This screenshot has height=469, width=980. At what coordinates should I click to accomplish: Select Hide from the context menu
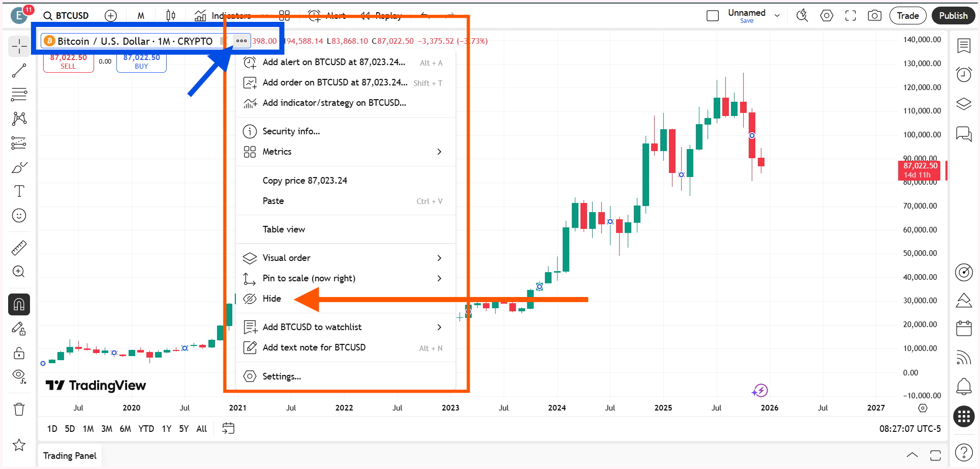[x=271, y=299]
